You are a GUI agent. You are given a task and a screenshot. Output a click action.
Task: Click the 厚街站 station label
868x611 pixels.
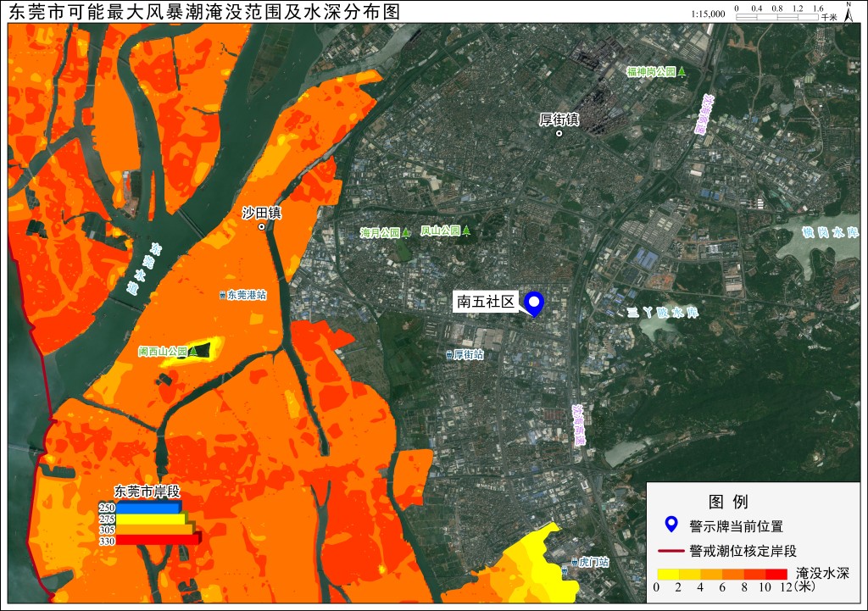pyautogui.click(x=468, y=354)
